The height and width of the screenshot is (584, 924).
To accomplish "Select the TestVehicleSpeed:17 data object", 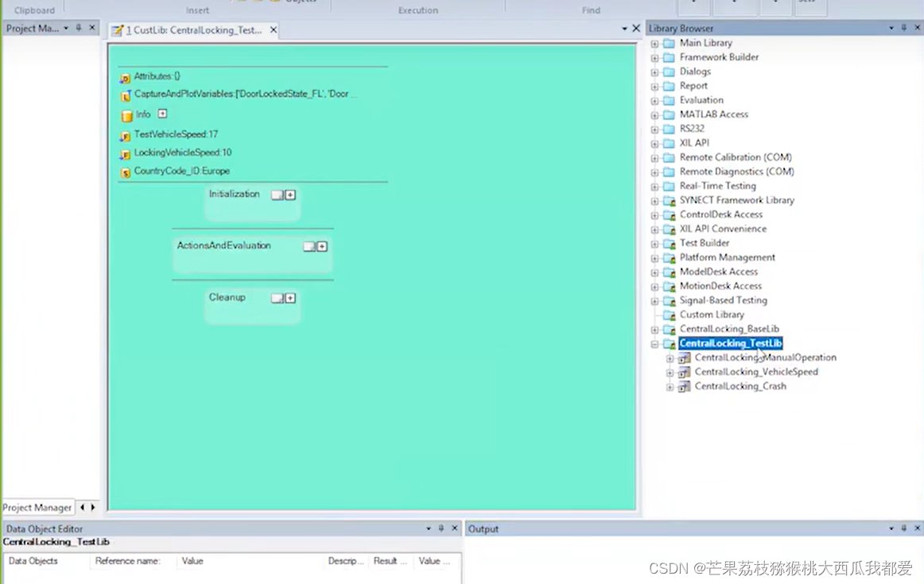I will pyautogui.click(x=176, y=134).
